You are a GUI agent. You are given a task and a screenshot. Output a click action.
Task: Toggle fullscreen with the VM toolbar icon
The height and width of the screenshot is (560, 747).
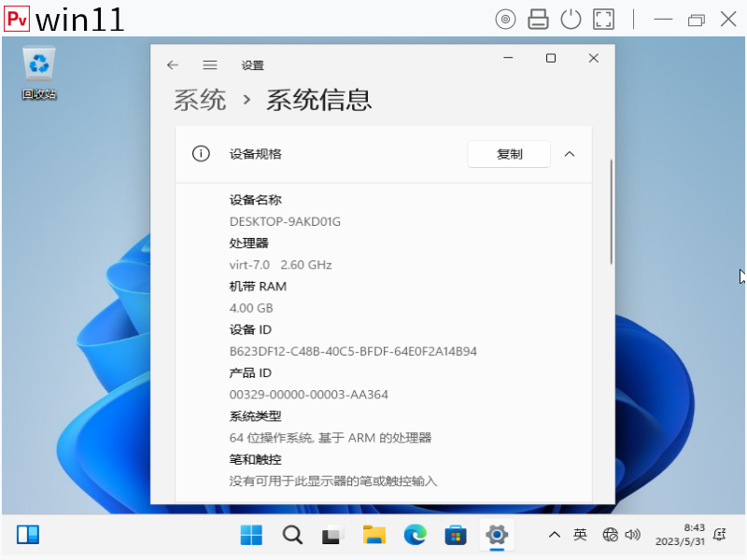pyautogui.click(x=603, y=20)
